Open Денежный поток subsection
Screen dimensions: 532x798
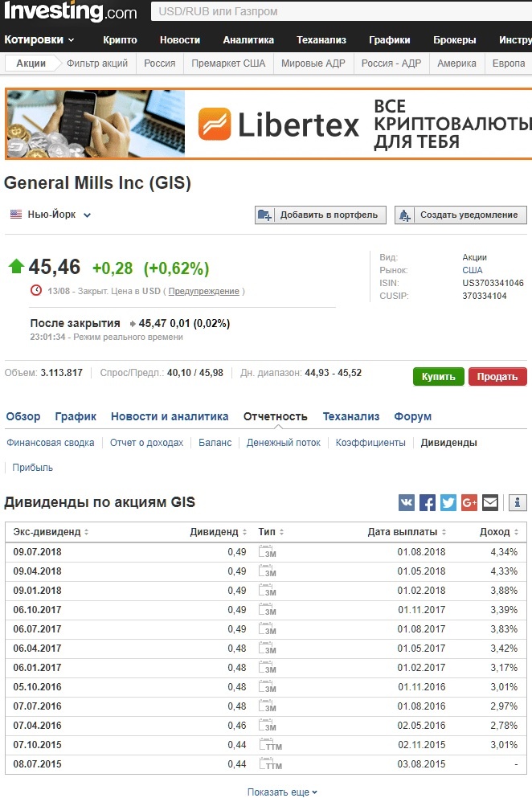284,443
